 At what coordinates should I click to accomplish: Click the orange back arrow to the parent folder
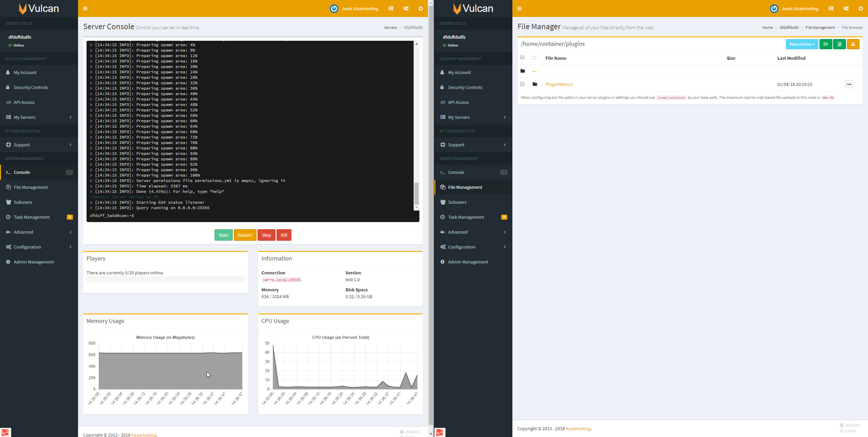pyautogui.click(x=535, y=71)
